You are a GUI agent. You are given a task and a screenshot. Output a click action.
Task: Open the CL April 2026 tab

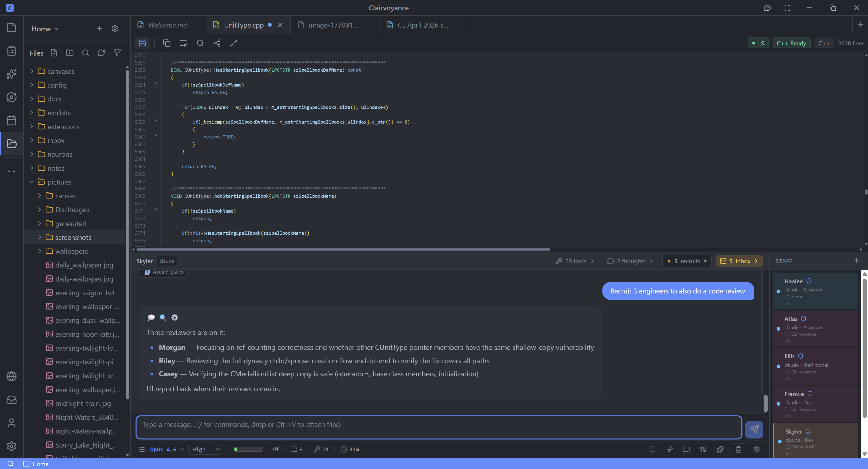coord(422,25)
